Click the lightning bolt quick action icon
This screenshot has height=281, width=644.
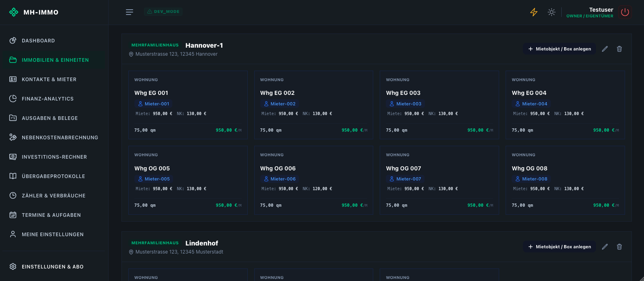[x=534, y=12]
